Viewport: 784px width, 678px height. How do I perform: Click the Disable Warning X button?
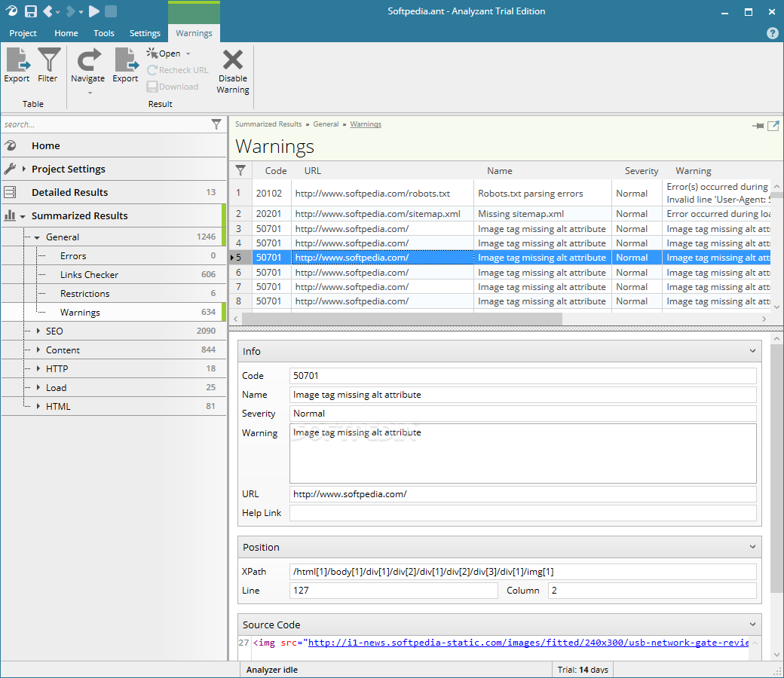[x=232, y=72]
